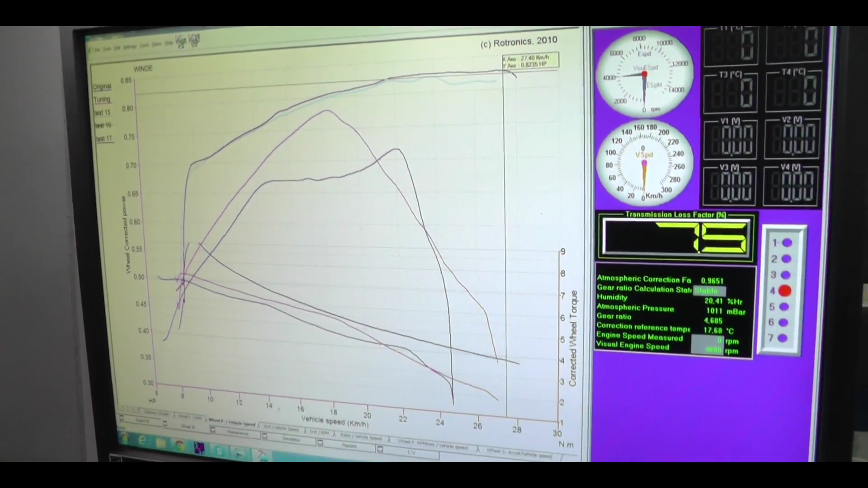Viewport: 868px width, 488px height.
Task: Select gear 7 indicator
Action: point(783,338)
